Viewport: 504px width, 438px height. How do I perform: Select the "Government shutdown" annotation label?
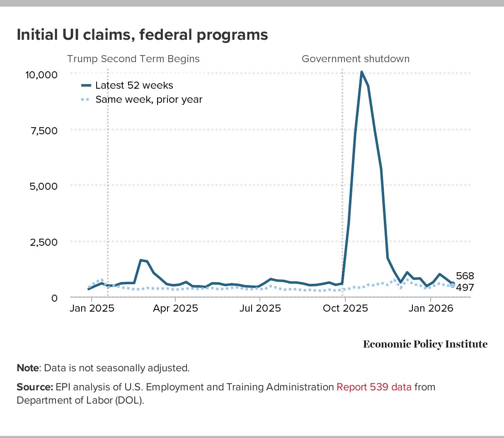(x=355, y=59)
